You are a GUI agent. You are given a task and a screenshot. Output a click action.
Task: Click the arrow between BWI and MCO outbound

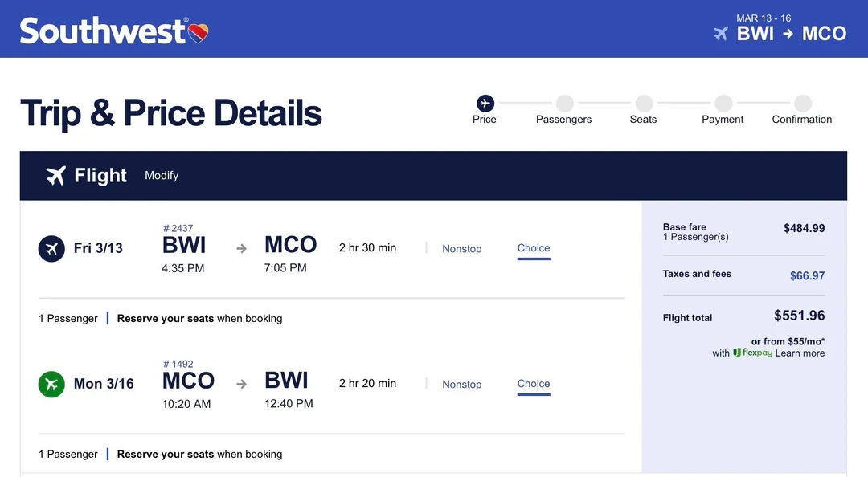(x=241, y=249)
